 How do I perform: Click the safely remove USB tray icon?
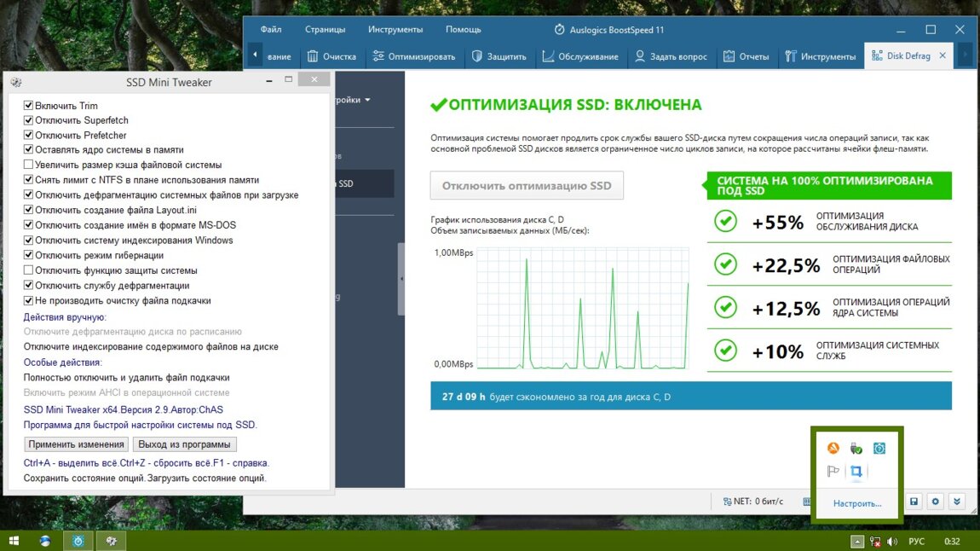(x=856, y=449)
